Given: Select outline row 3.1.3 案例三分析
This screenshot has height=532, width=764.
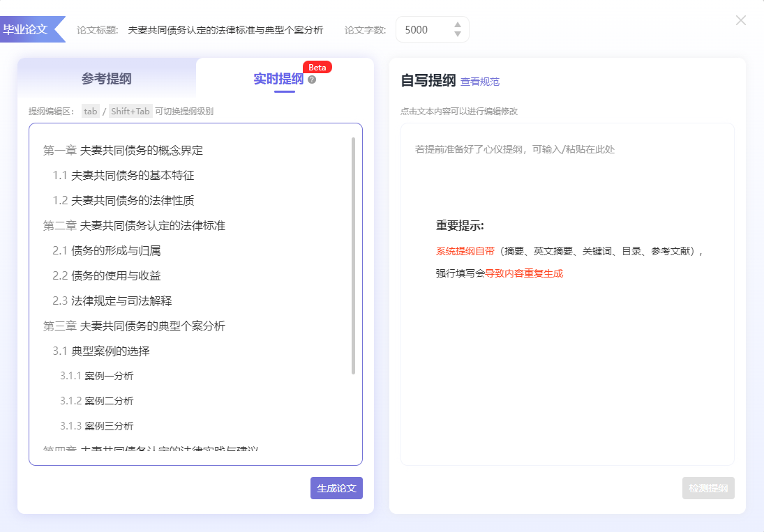Looking at the screenshot, I should [x=96, y=426].
